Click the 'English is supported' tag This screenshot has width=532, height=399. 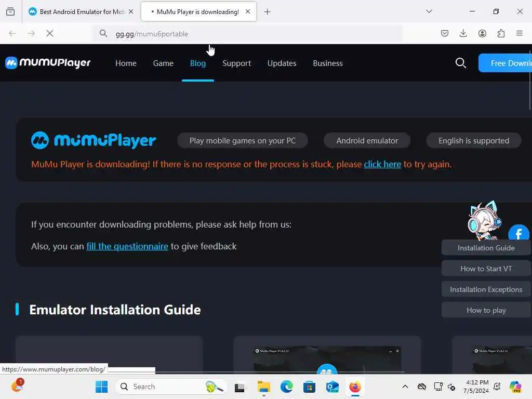point(474,140)
